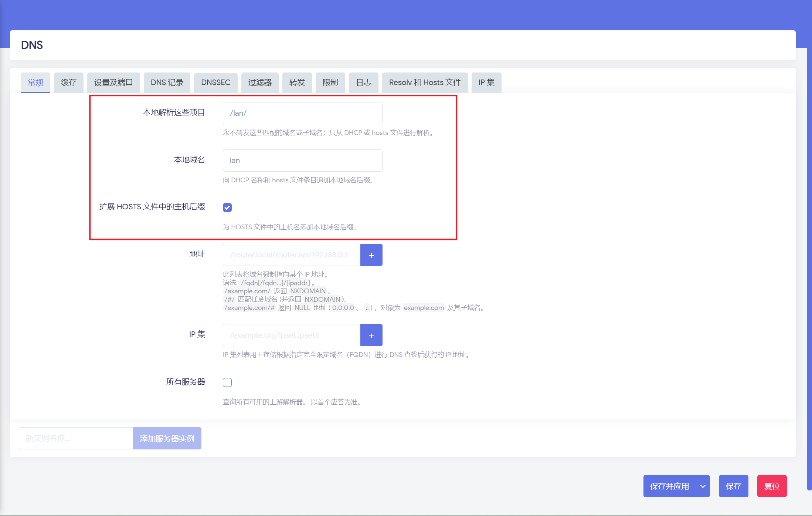Select the DNSSEC tab
The height and width of the screenshot is (516, 812).
point(215,82)
